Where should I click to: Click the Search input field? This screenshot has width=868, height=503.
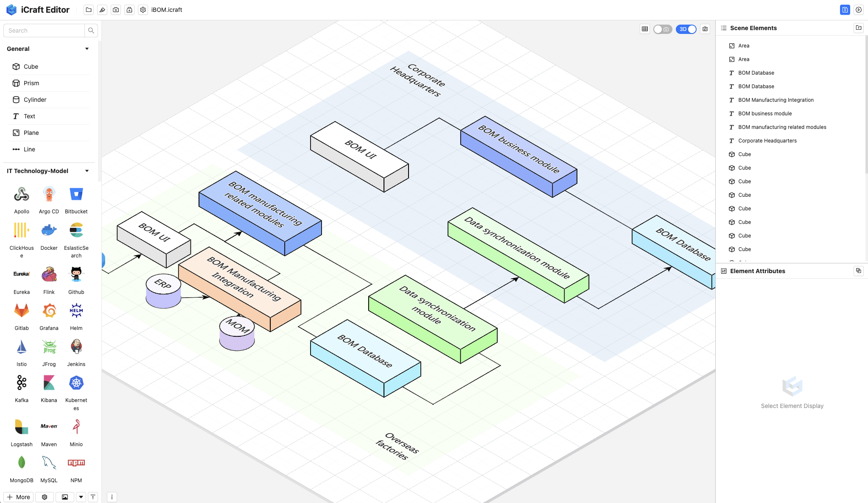[x=44, y=31]
